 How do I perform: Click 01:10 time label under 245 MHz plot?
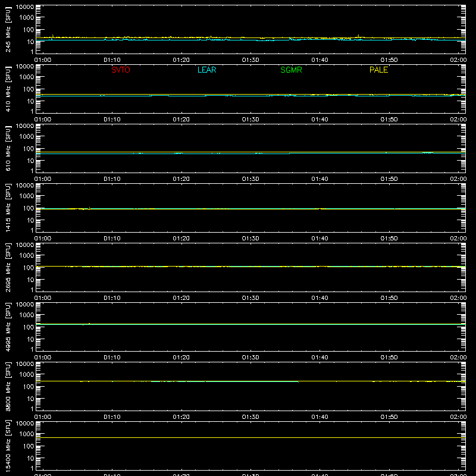112,60
